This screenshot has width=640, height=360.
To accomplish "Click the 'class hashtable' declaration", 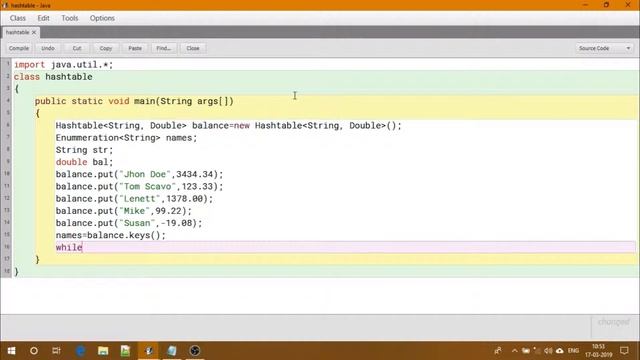I will tap(53, 77).
